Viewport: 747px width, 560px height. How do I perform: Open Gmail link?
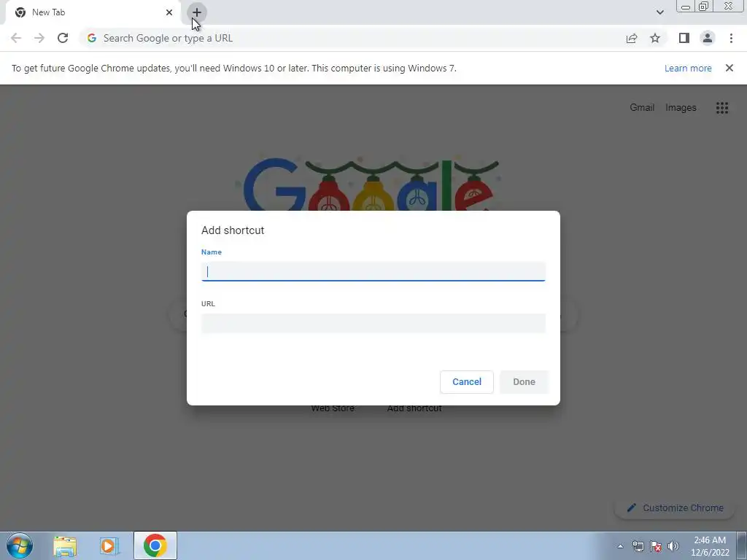tap(642, 108)
